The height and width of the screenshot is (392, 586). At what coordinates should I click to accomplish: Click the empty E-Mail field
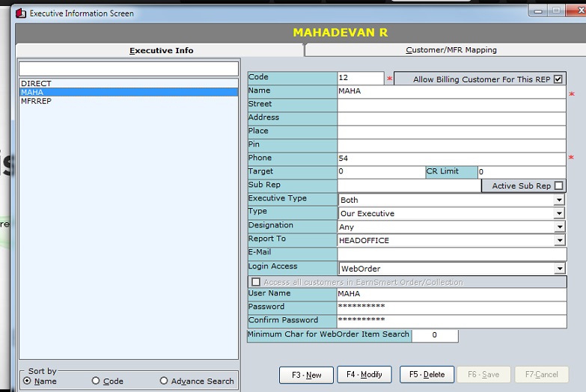point(452,254)
